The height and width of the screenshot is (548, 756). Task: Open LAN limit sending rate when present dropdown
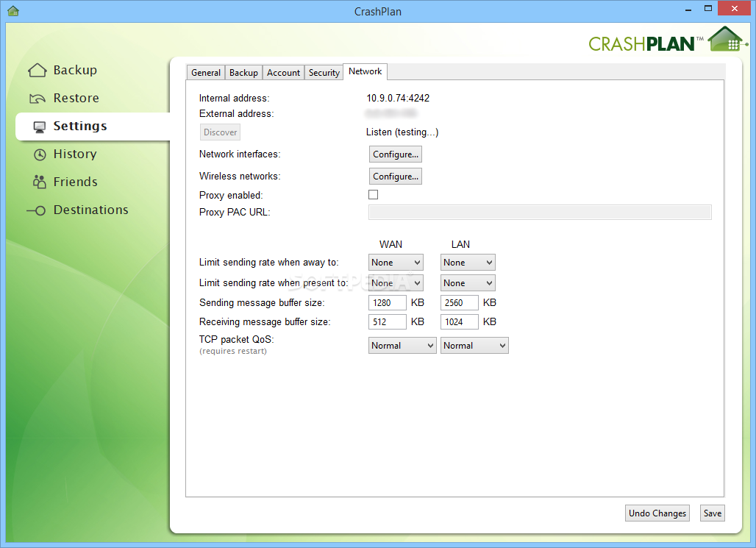point(468,283)
